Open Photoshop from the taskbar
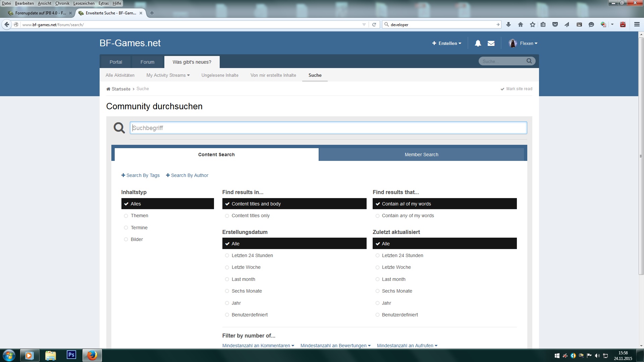644x362 pixels. 71,355
